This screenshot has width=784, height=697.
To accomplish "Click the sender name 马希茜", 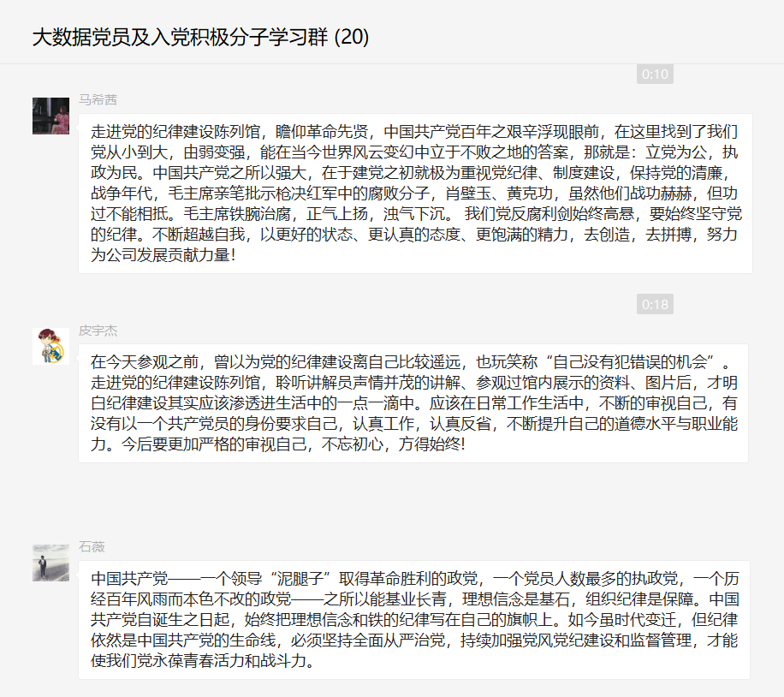I will coord(98,100).
